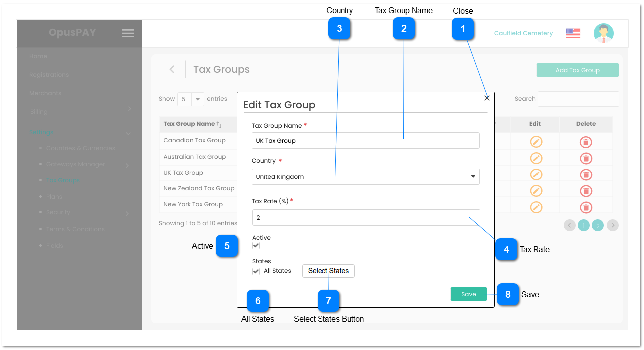Image resolution: width=644 pixels, height=350 pixels.
Task: Click the US flag language icon
Action: (x=572, y=33)
